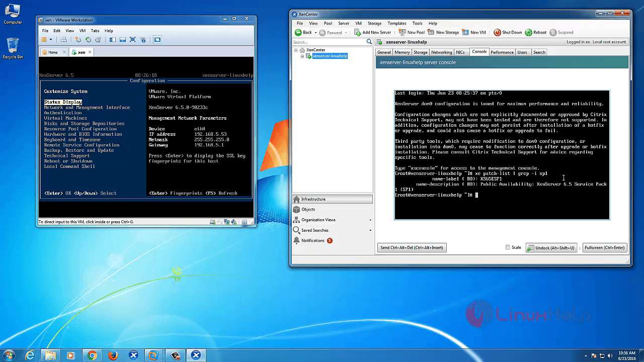
Task: Open the Users tab in XenCenter
Action: tap(523, 52)
